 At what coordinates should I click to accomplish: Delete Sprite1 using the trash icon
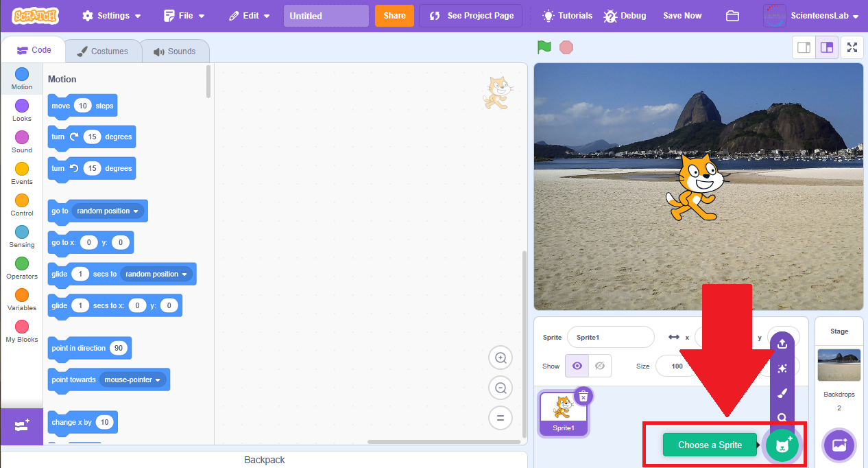[583, 397]
